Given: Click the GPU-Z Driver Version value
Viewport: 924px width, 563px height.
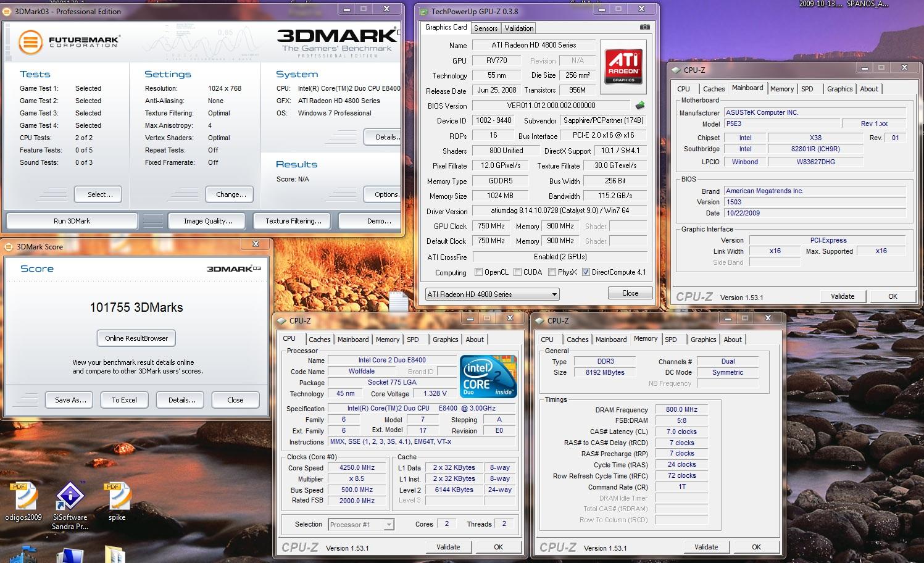Looking at the screenshot, I should [560, 211].
